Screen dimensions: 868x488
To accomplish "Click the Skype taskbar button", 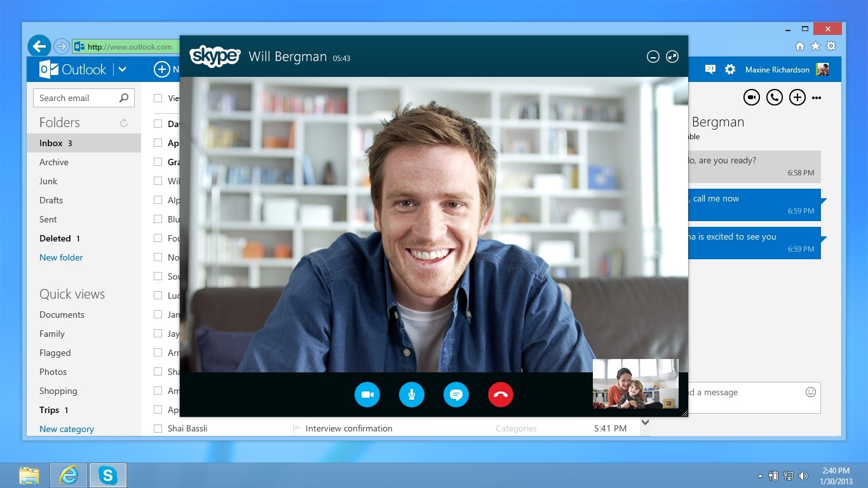I will 108,475.
